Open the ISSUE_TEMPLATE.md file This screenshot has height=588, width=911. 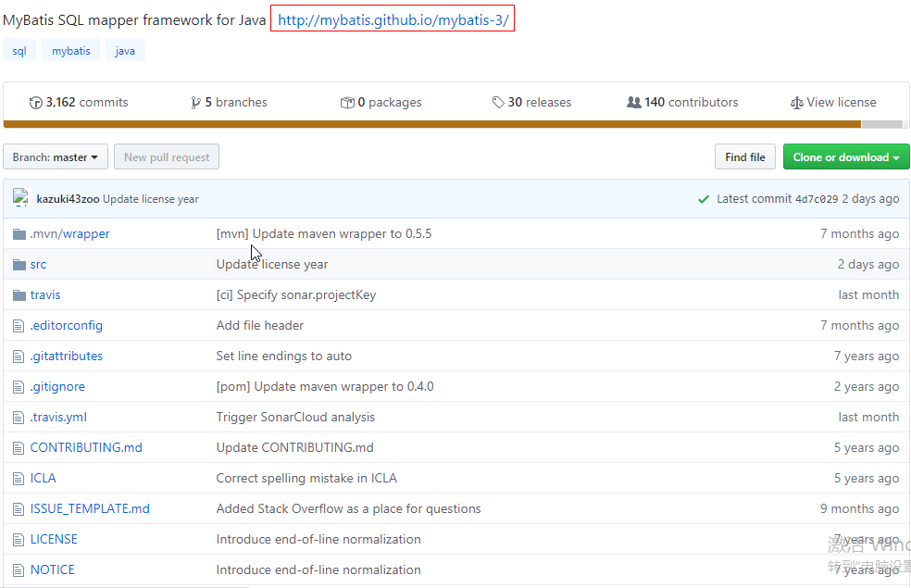tap(90, 508)
